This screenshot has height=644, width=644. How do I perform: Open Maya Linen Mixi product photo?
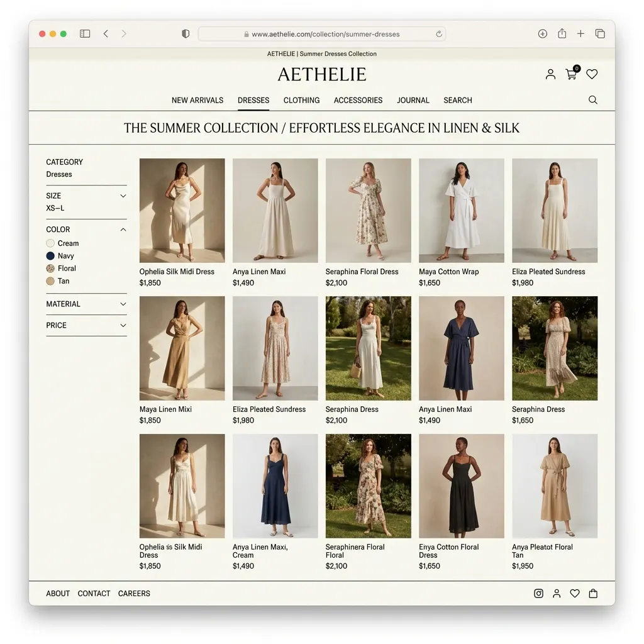[x=182, y=348]
